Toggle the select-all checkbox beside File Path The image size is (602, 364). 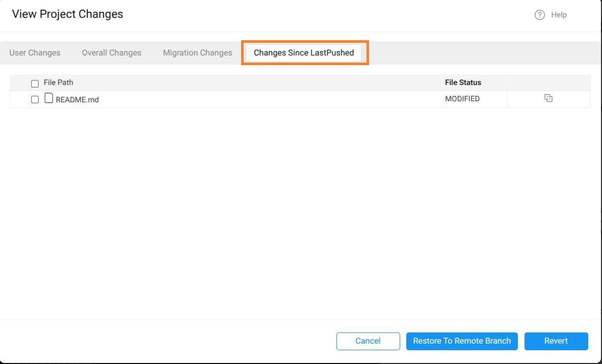pos(35,83)
